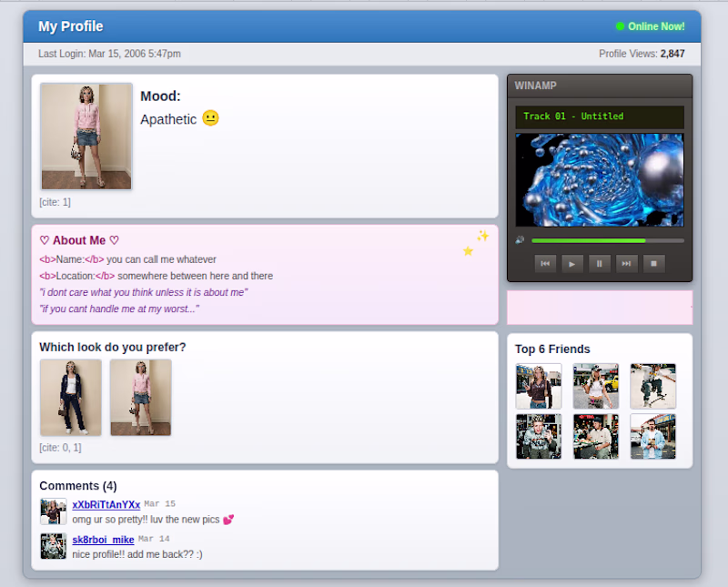The width and height of the screenshot is (728, 587).
Task: Open the skateboarder friend thumbnail
Action: (x=652, y=387)
